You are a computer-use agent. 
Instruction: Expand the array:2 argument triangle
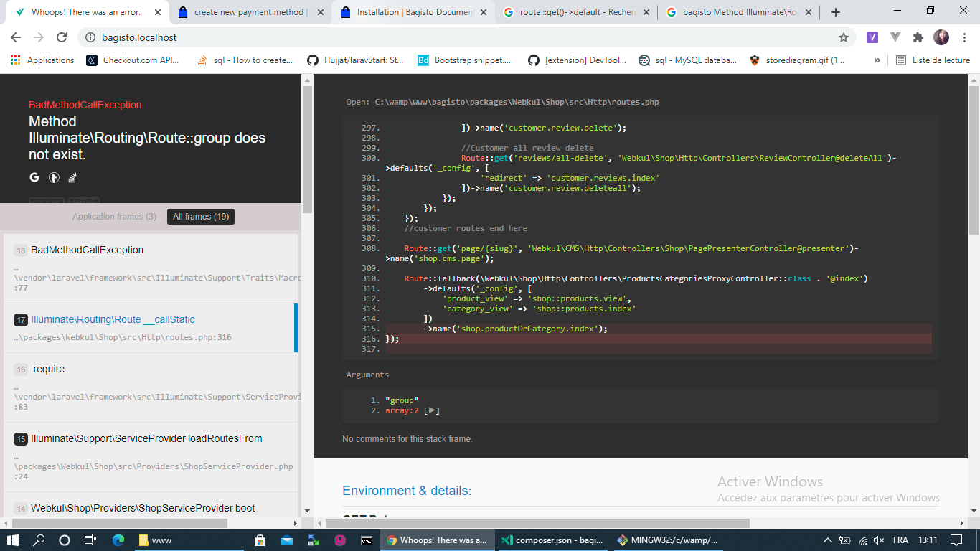(x=432, y=411)
